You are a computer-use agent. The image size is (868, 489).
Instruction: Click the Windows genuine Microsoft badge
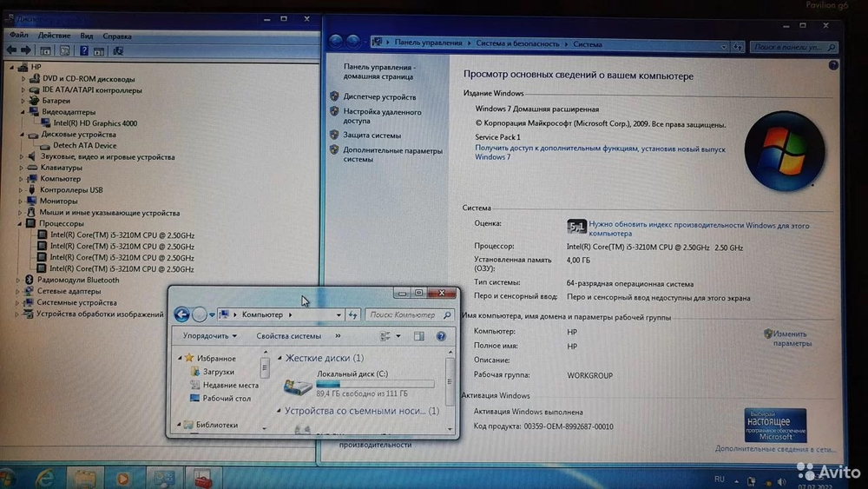pyautogui.click(x=775, y=426)
